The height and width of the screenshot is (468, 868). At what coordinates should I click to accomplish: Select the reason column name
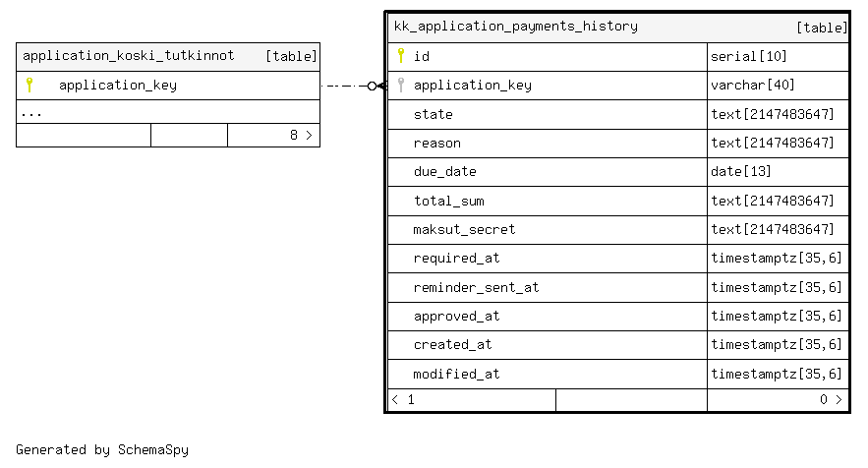click(436, 144)
